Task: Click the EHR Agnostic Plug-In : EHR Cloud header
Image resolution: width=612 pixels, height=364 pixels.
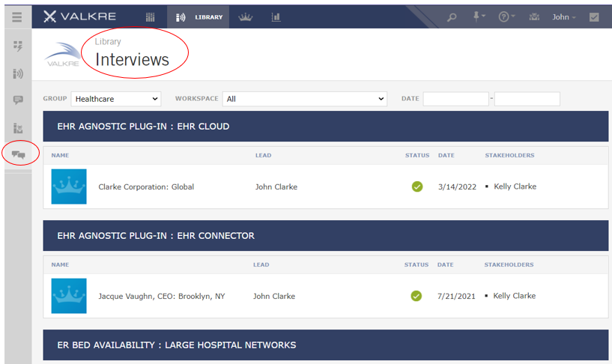Action: (x=326, y=126)
